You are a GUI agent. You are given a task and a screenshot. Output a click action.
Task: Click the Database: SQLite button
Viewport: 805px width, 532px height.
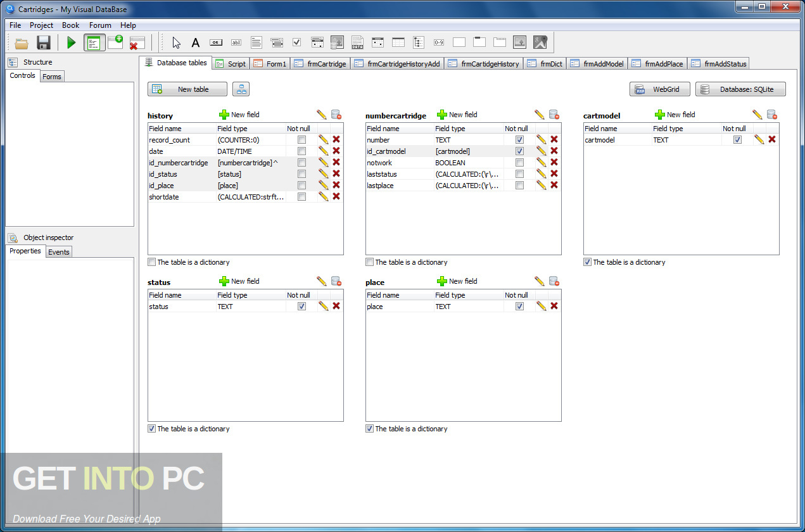[x=740, y=89]
